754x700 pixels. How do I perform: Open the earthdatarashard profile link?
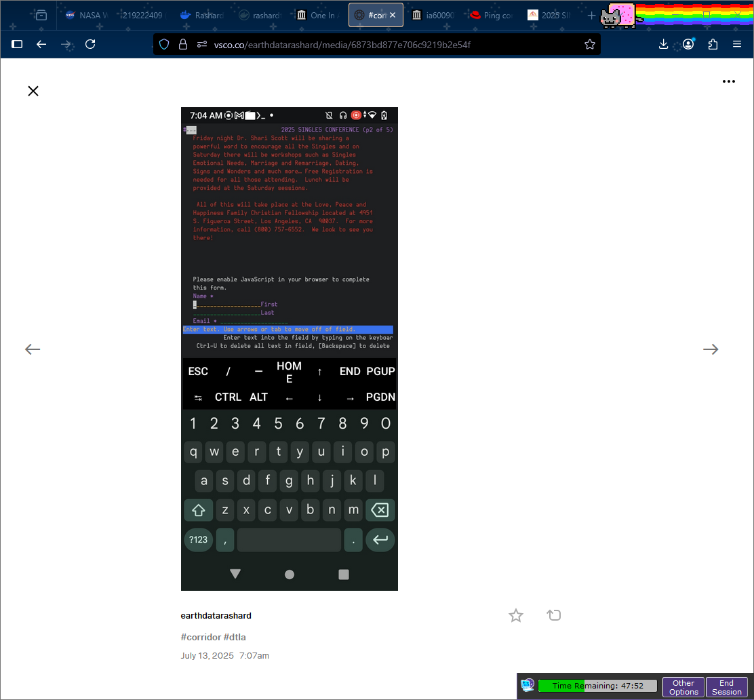(x=216, y=616)
